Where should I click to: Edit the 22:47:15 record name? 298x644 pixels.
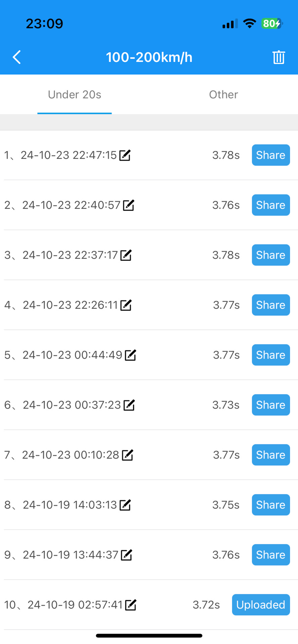[125, 155]
